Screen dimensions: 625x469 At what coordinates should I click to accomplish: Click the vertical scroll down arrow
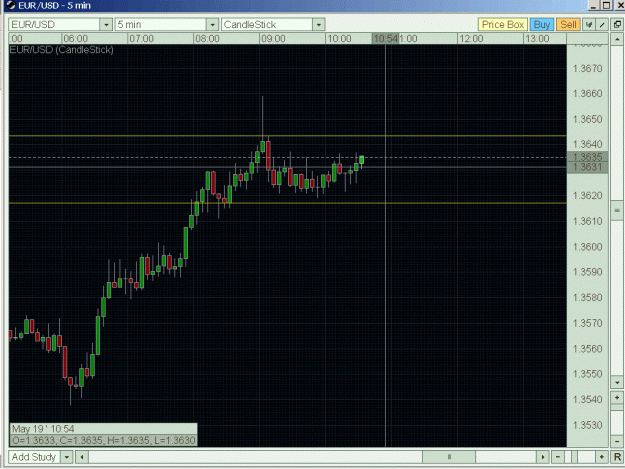[x=617, y=383]
